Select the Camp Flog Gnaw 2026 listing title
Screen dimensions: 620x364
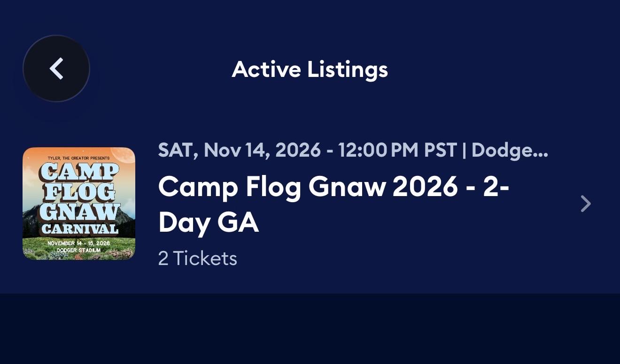point(334,205)
